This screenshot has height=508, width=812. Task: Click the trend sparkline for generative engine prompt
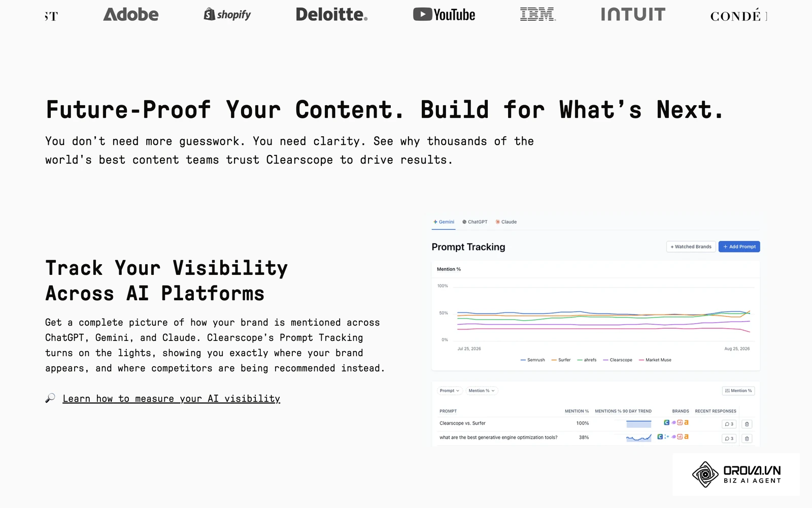tap(638, 438)
